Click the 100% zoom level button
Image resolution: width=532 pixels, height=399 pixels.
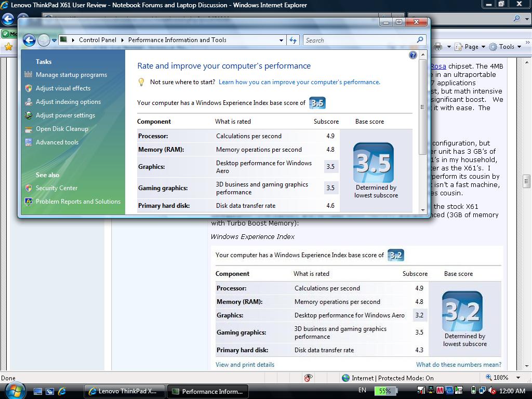pyautogui.click(x=497, y=378)
